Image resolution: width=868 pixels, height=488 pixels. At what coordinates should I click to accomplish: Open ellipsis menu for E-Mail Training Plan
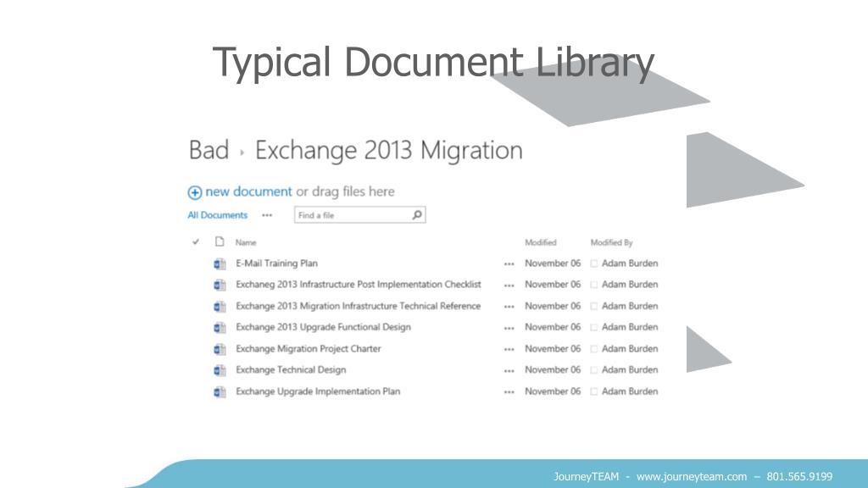pyautogui.click(x=509, y=264)
